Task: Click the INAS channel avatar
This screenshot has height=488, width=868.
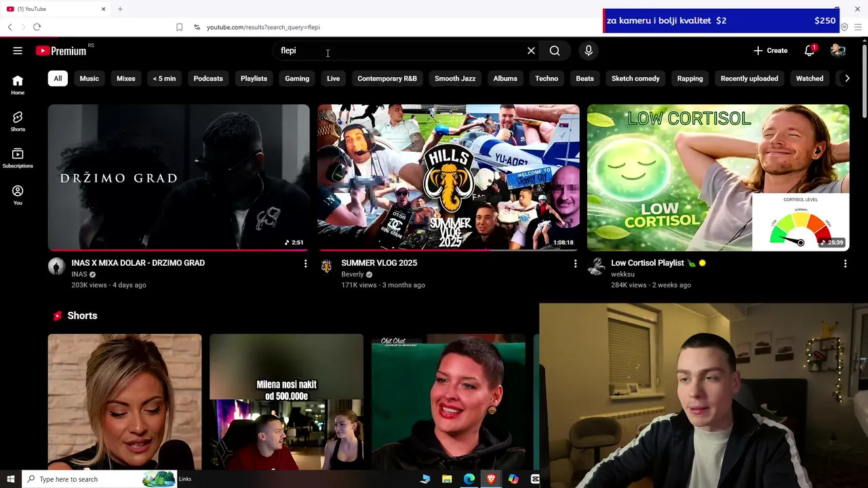Action: pos(56,266)
